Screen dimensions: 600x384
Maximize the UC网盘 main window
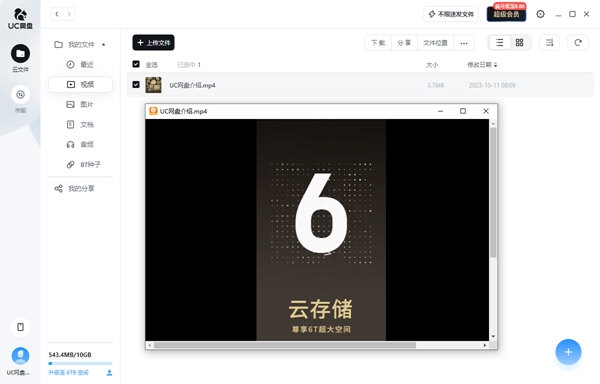(572, 14)
